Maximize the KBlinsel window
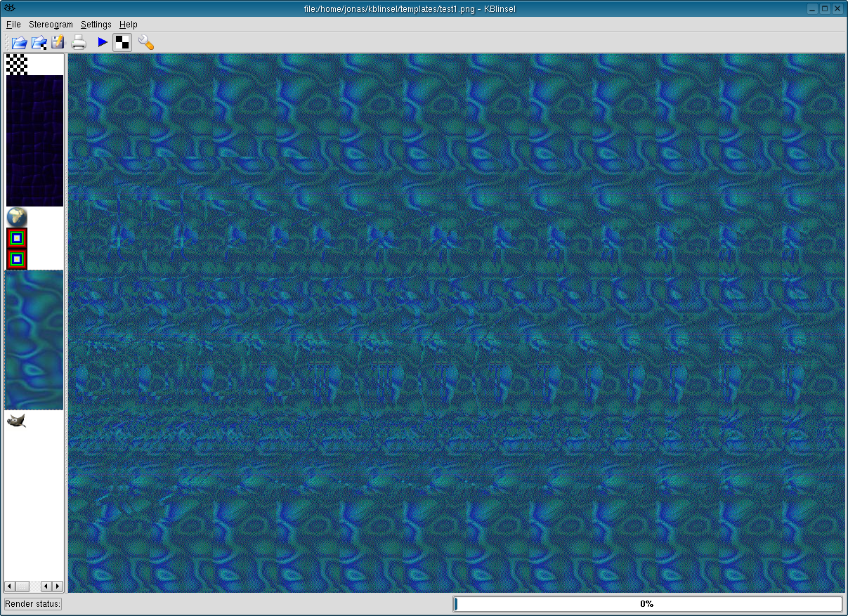 tap(826, 8)
